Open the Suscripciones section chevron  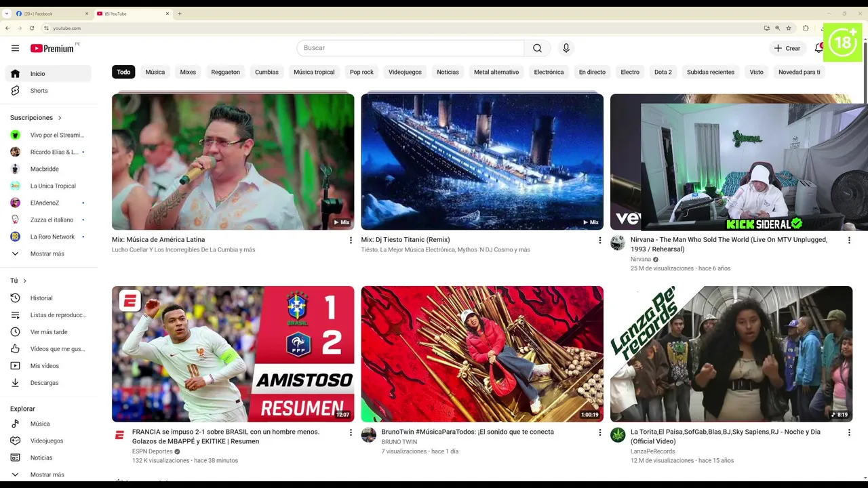60,118
